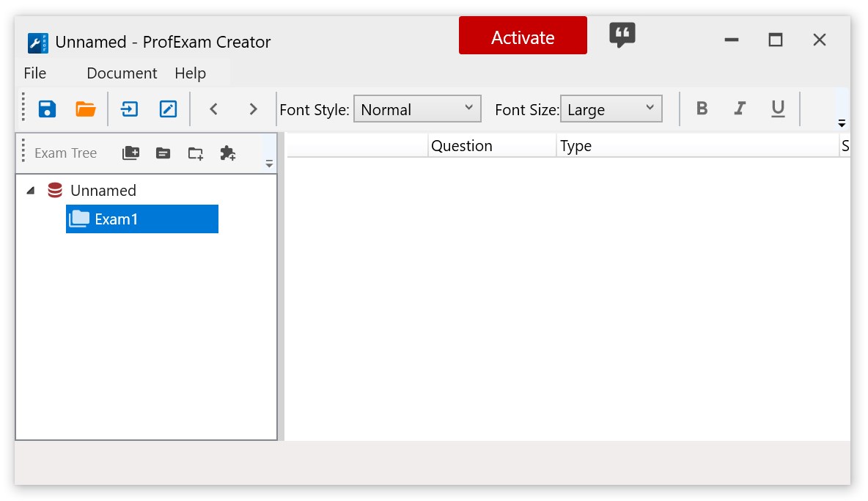Image resolution: width=868 pixels, height=501 pixels.
Task: Click the blue pencil edit icon
Action: [x=168, y=109]
